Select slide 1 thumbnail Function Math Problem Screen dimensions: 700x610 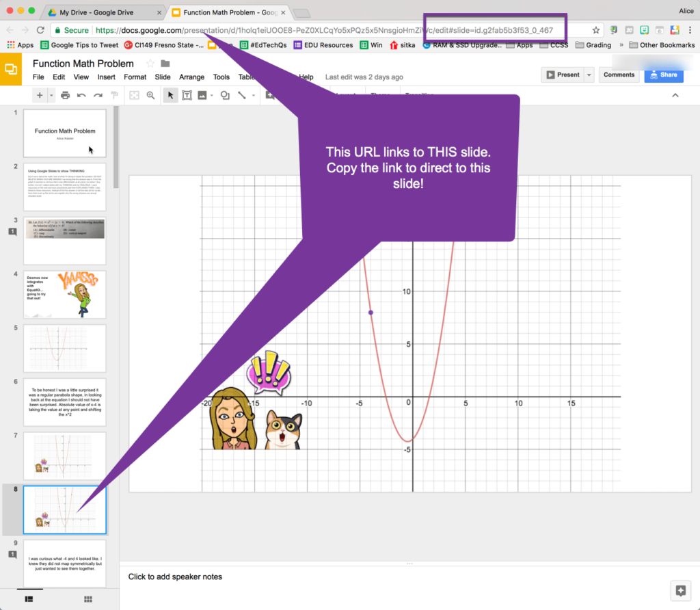pyautogui.click(x=65, y=133)
